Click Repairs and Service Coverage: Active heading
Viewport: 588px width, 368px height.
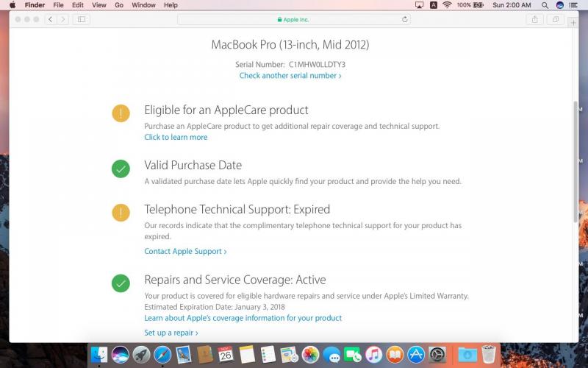tap(235, 280)
